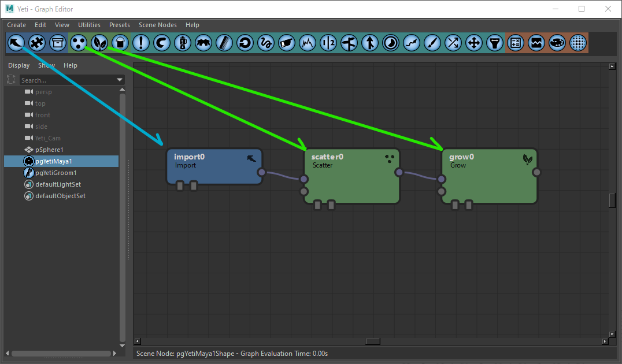Click the crossed shuffle arrows toolbar icon
622x364 pixels.
pyautogui.click(x=453, y=43)
